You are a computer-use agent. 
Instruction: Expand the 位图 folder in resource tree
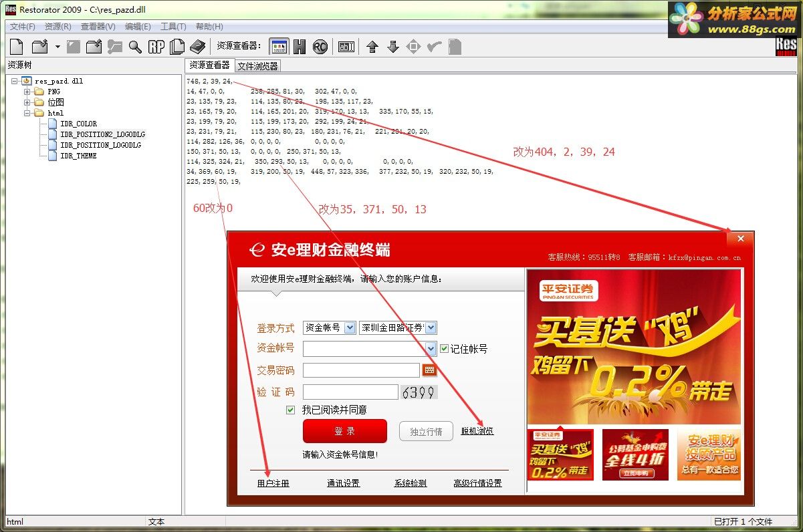point(27,102)
